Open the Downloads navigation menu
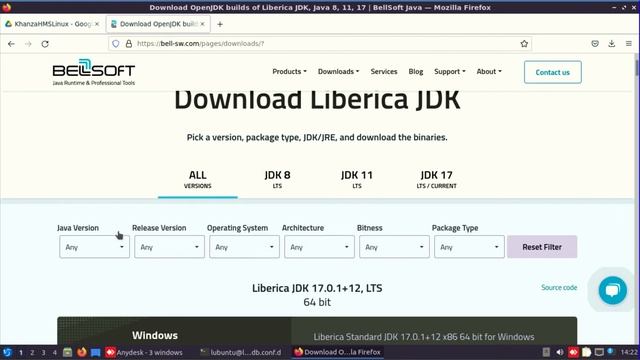This screenshot has width=640, height=360. [338, 71]
